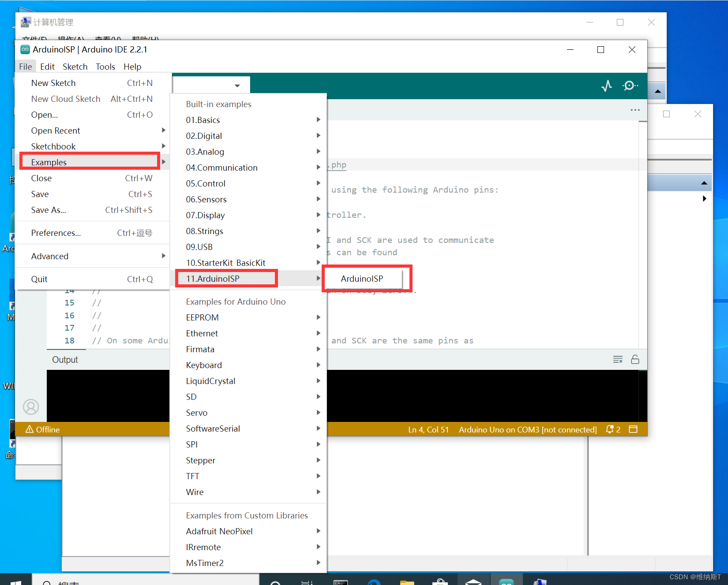Open the board selector dropdown
Viewport: 728px width, 585px height.
click(211, 85)
